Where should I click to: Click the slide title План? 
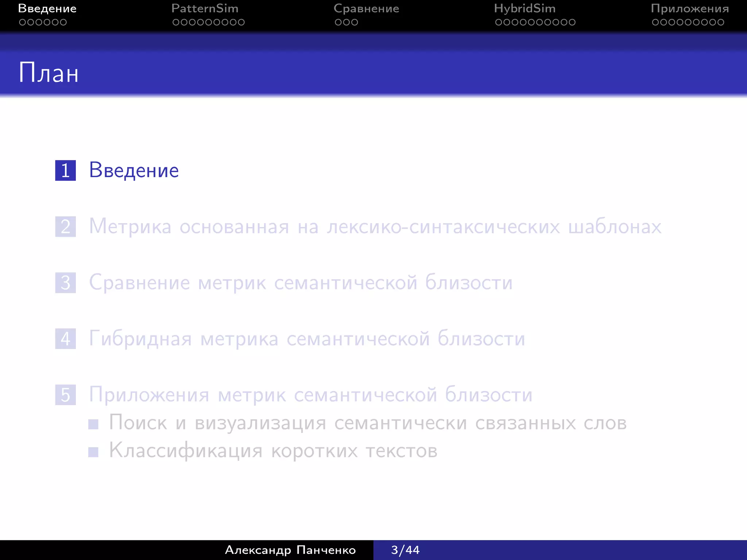49,73
